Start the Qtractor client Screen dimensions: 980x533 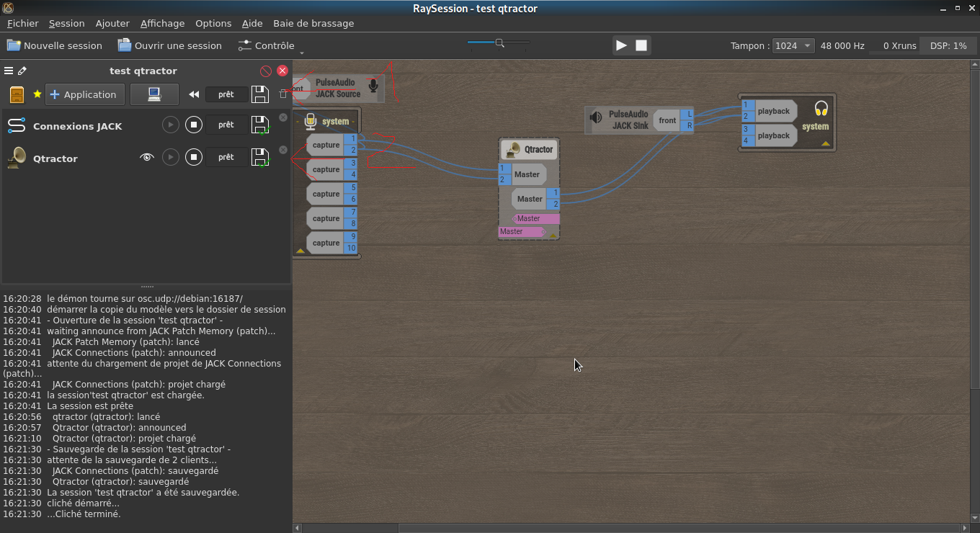(x=170, y=157)
